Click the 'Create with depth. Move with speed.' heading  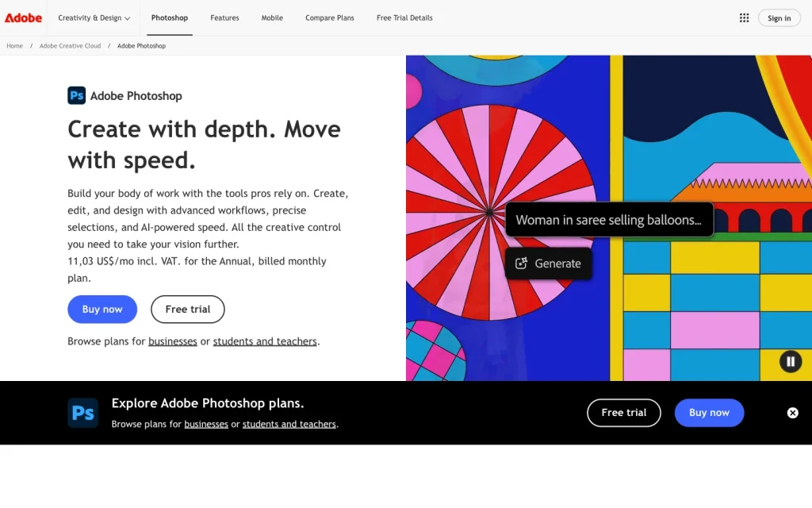204,144
